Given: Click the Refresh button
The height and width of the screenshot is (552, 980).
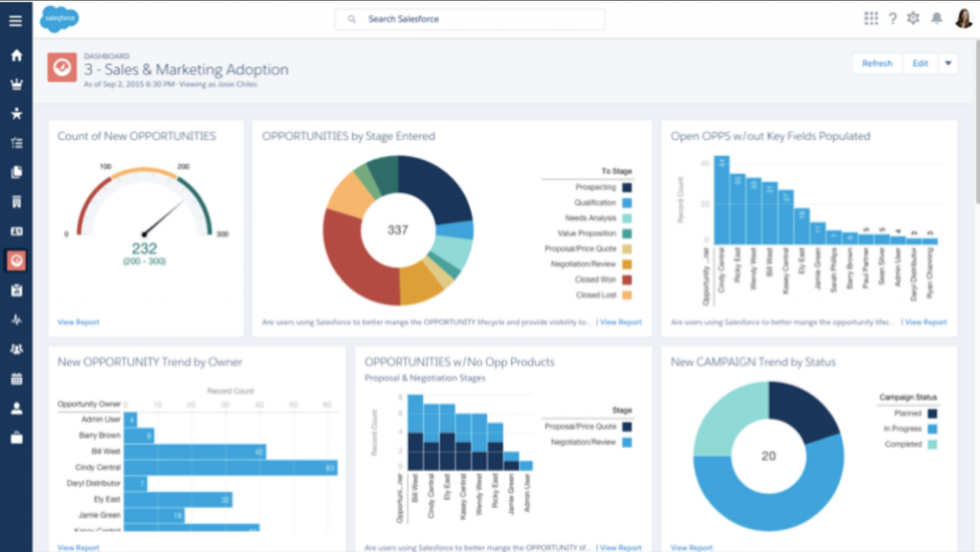Looking at the screenshot, I should (x=876, y=63).
